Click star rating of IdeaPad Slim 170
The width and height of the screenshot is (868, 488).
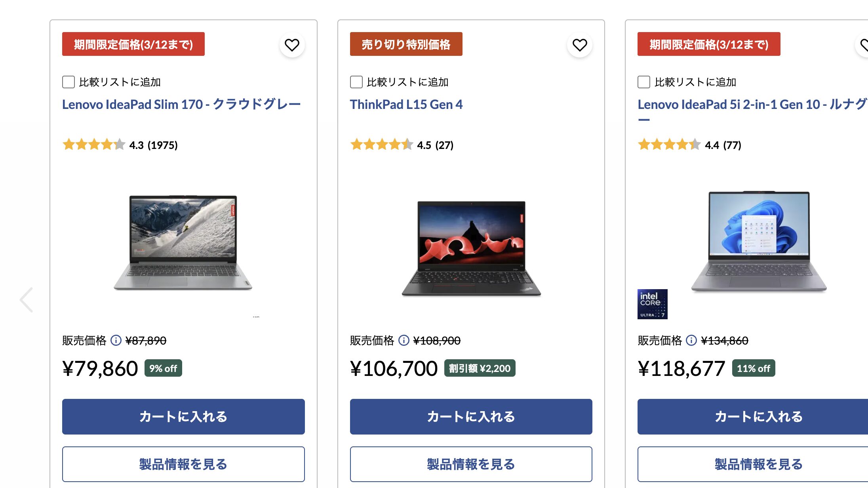point(94,145)
